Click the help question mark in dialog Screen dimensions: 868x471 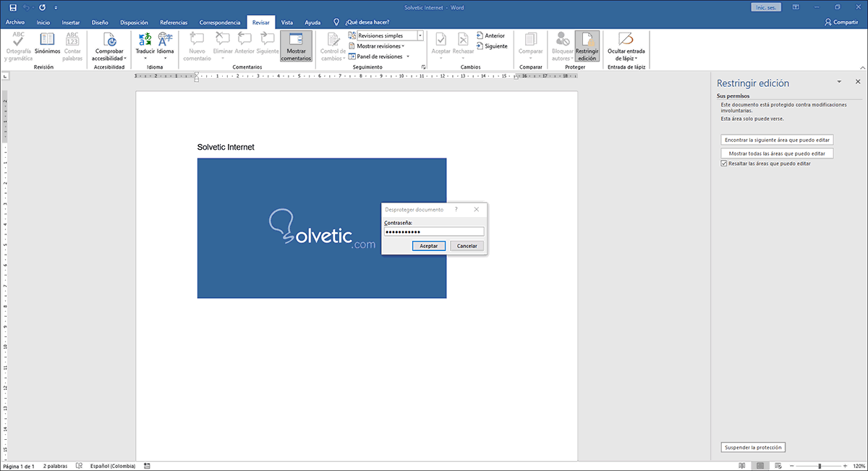[456, 209]
